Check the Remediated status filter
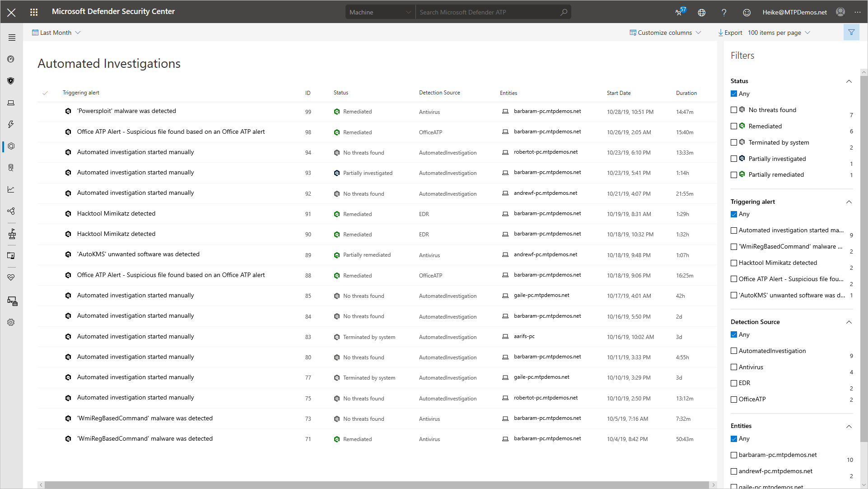 (x=734, y=126)
